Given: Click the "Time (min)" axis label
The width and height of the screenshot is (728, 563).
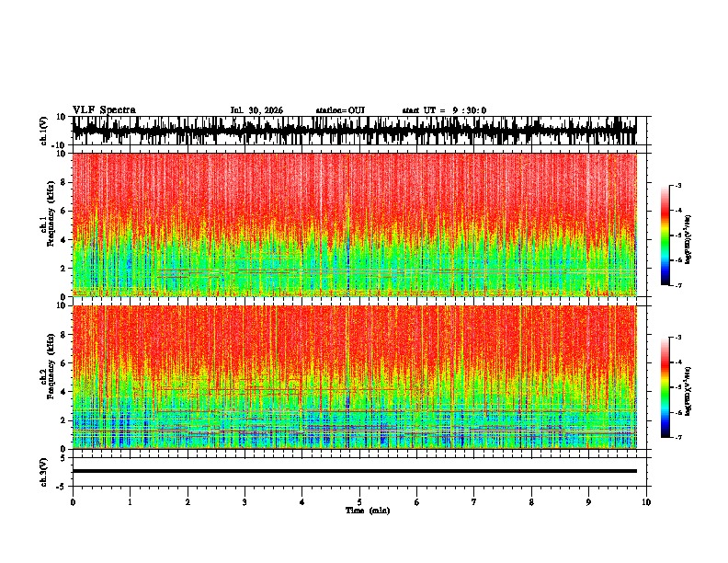Looking at the screenshot, I should [368, 511].
